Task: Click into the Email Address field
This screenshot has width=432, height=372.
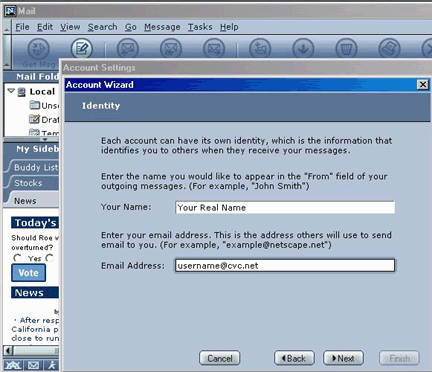Action: [285, 266]
